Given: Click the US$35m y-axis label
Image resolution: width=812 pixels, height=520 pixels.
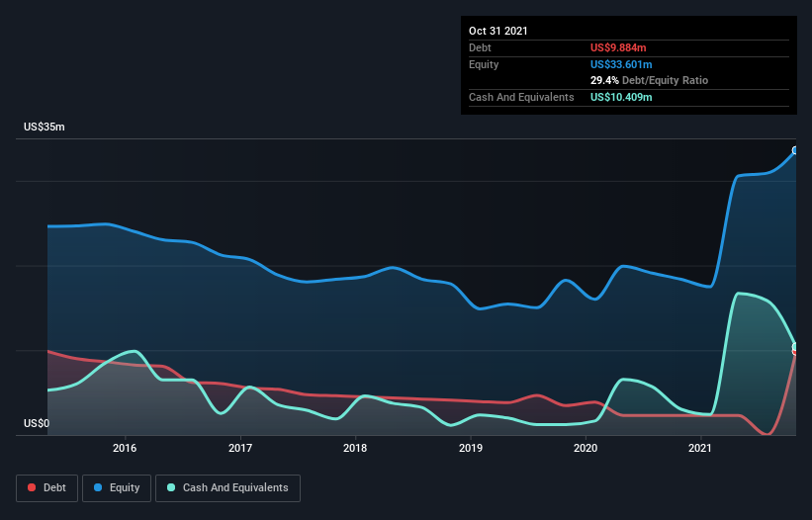Looking at the screenshot, I should 45,127.
